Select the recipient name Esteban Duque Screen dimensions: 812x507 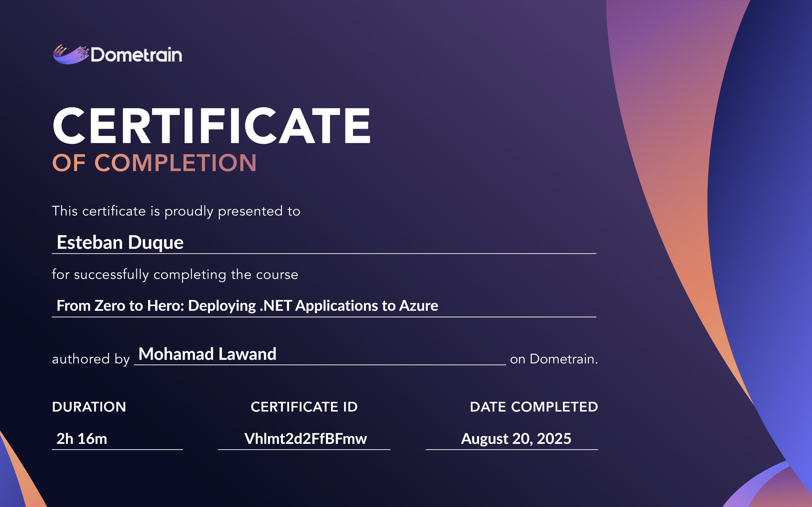121,242
